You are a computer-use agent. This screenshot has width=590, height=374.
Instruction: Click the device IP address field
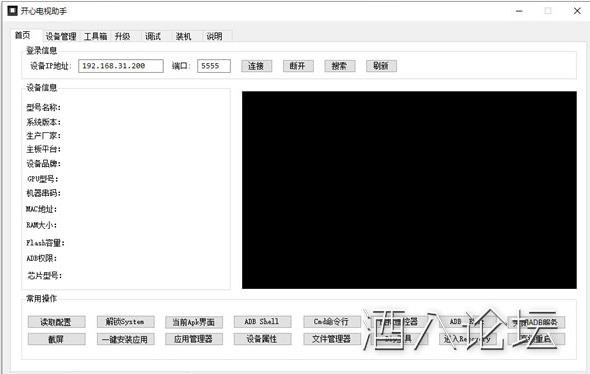121,66
